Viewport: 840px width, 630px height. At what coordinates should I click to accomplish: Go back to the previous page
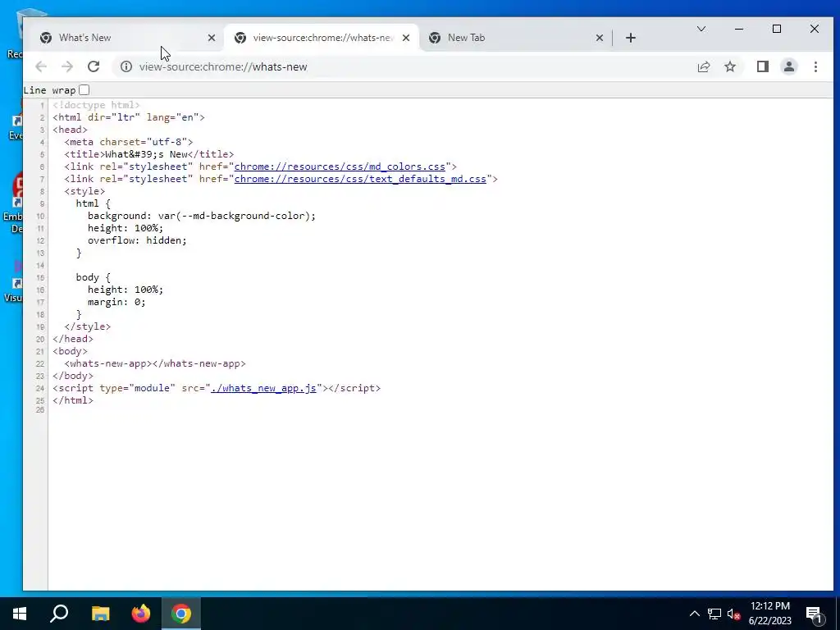(x=41, y=66)
